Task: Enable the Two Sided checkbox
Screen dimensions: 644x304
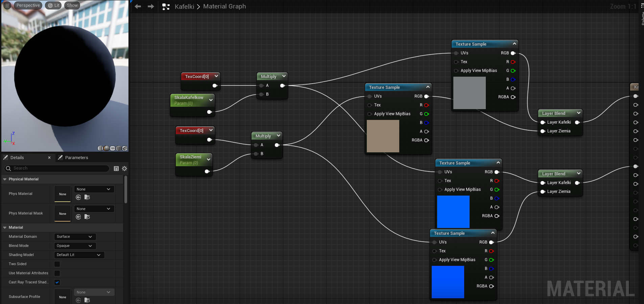Action: pyautogui.click(x=57, y=264)
